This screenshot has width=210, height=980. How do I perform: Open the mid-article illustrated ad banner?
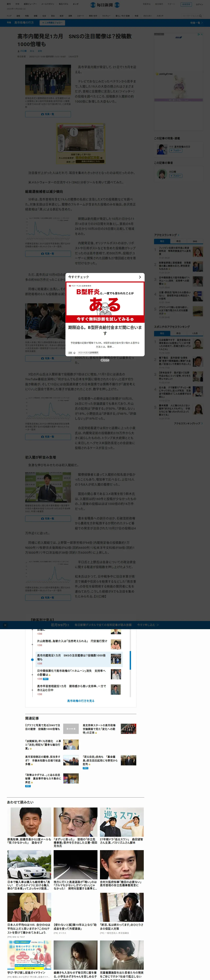click(x=80, y=143)
